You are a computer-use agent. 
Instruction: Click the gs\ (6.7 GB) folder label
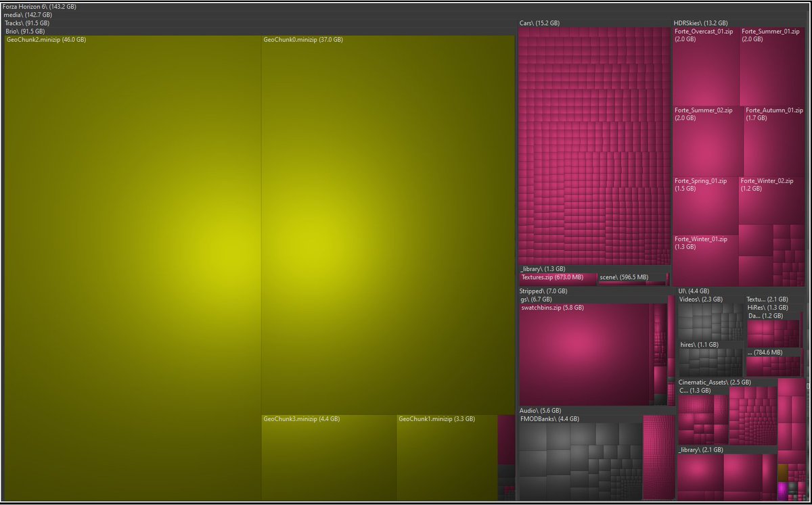[x=536, y=299]
